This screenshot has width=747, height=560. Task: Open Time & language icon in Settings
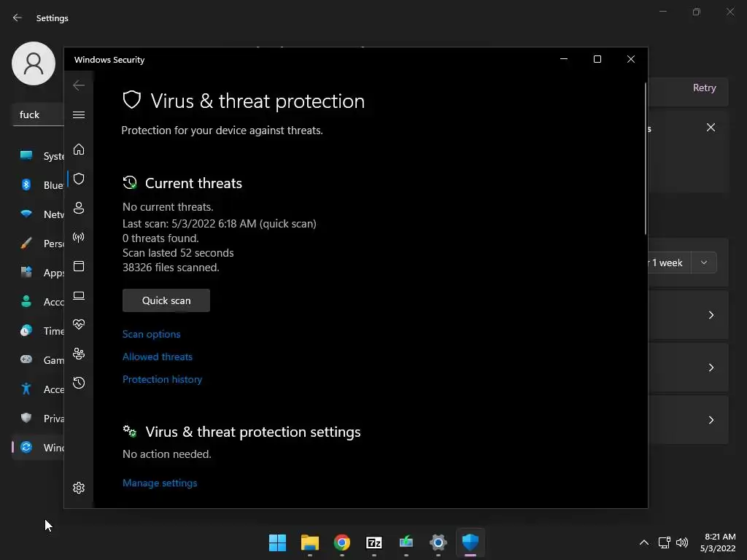pos(26,330)
